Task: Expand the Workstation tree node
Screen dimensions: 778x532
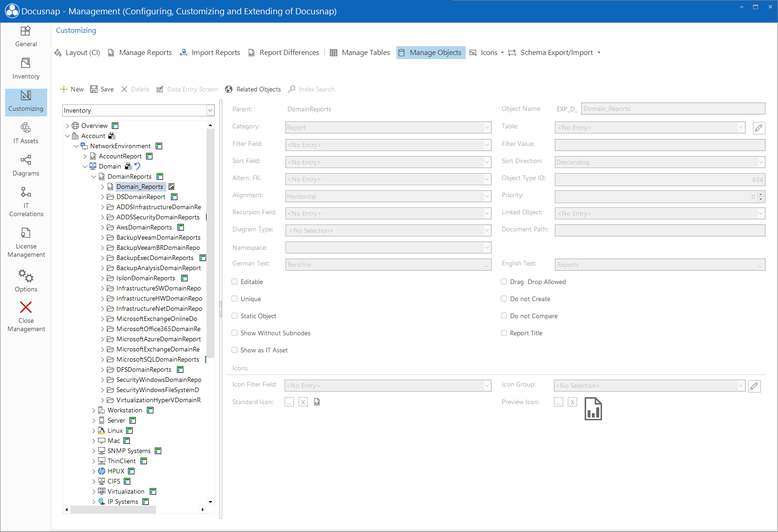Action: pos(94,411)
